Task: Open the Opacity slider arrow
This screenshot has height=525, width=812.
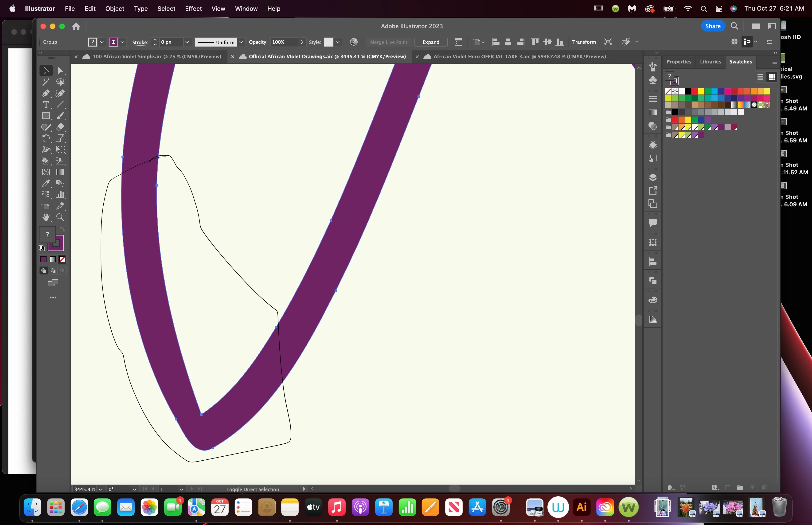Action: [x=301, y=42]
